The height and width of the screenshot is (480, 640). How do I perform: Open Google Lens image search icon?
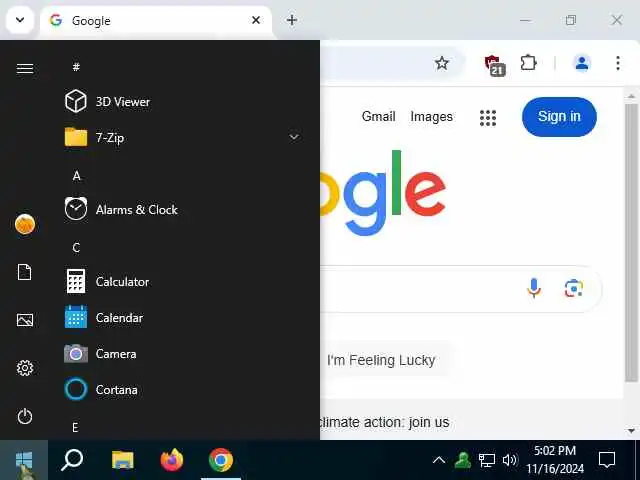point(573,289)
